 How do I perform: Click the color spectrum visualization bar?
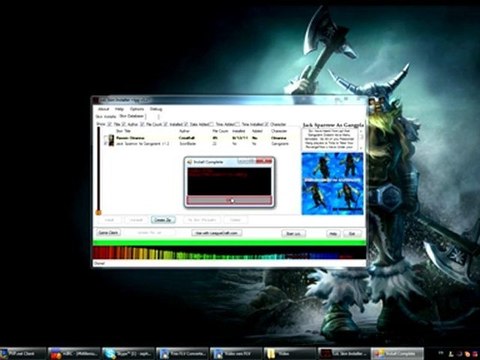tap(229, 253)
